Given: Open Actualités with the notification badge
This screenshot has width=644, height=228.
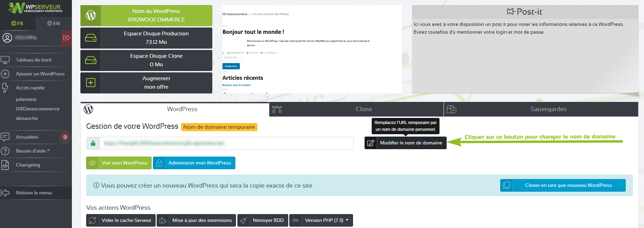Looking at the screenshot, I should point(27,137).
